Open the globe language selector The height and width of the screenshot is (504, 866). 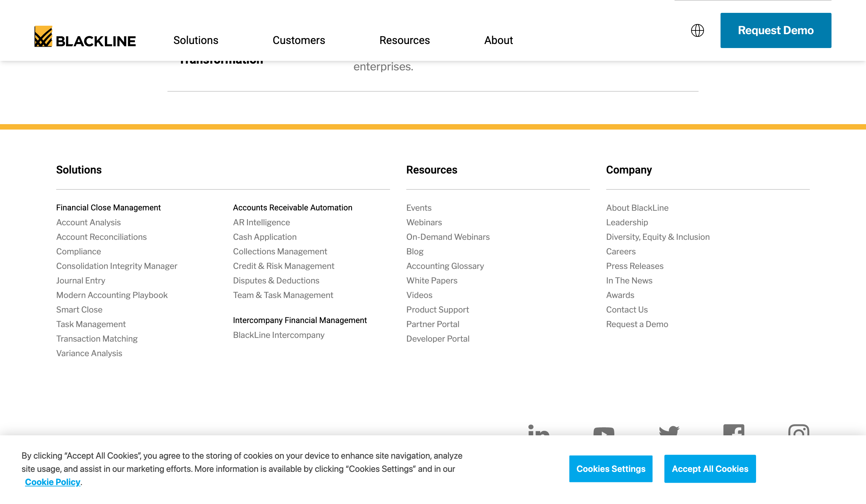[697, 30]
